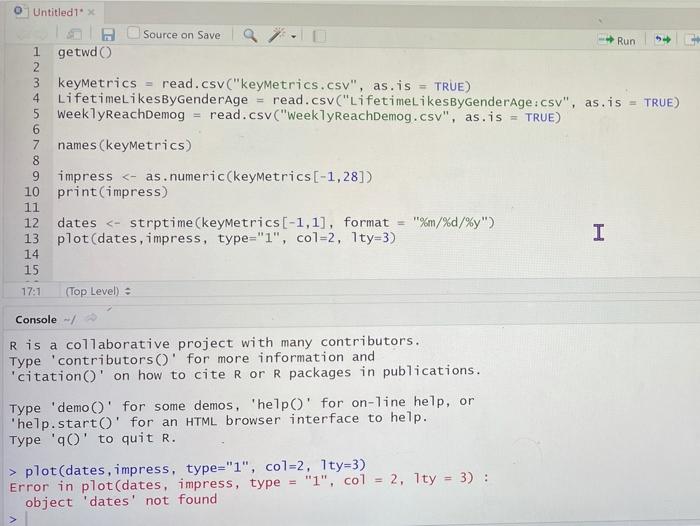This screenshot has width=700, height=526.
Task: Click the LifetimeLikesByGenderAge read.csv line
Action: [x=368, y=100]
